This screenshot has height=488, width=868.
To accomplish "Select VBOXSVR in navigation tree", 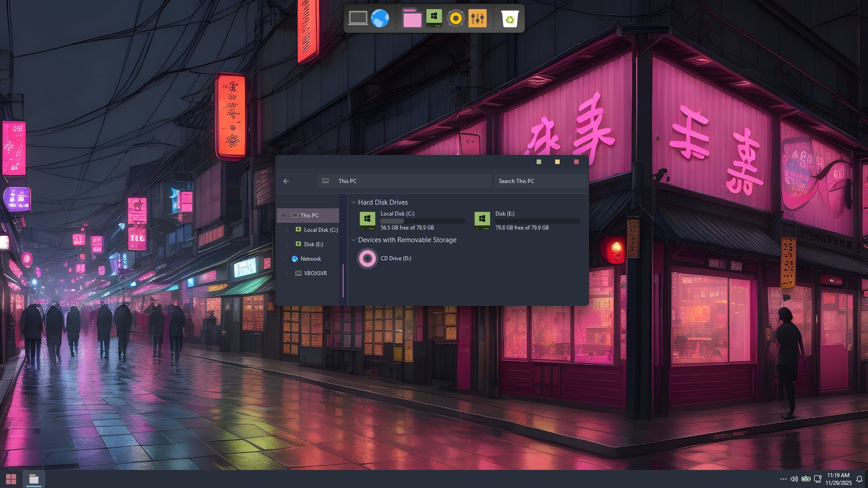I will (x=315, y=273).
